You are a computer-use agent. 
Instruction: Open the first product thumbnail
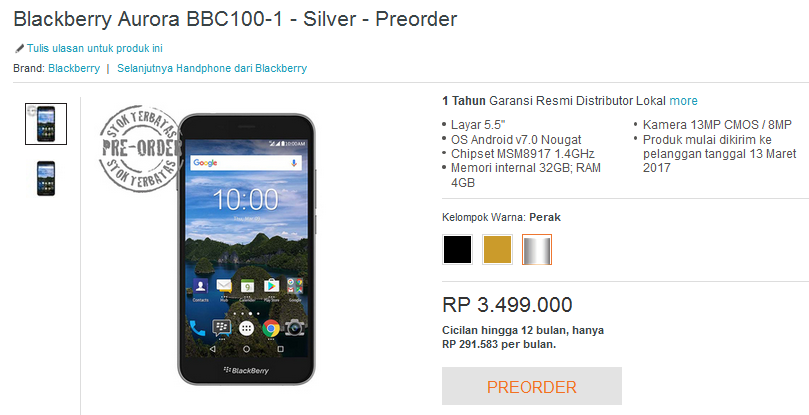[46, 124]
